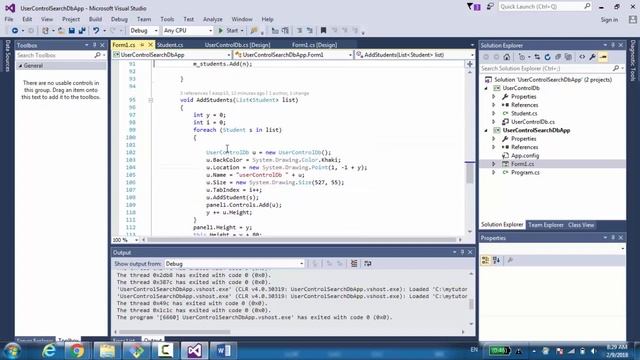Click the Output panel horizontal scrollbar thumb

click(x=175, y=332)
